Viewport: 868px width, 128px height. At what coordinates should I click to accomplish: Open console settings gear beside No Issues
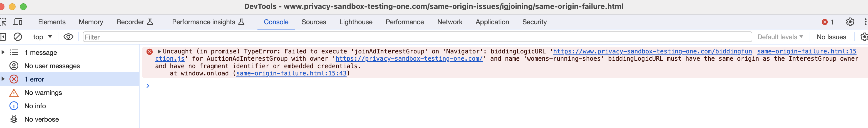(x=864, y=37)
